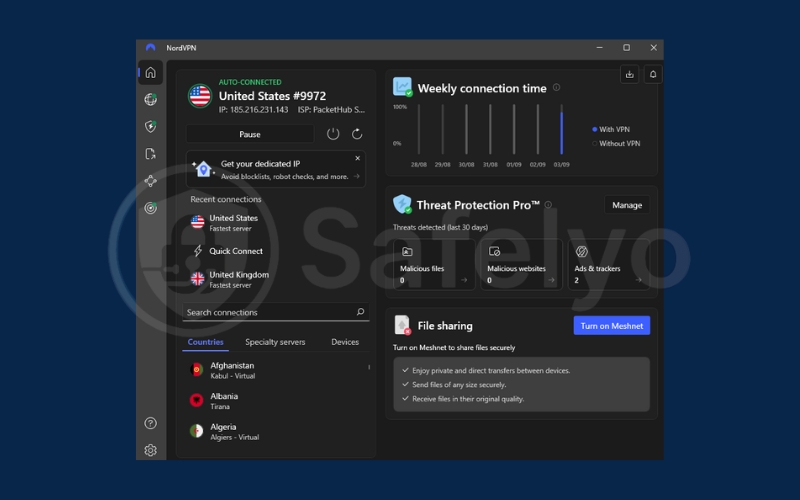Image resolution: width=800 pixels, height=500 pixels.
Task: Click the download icon at top right
Action: click(x=630, y=74)
